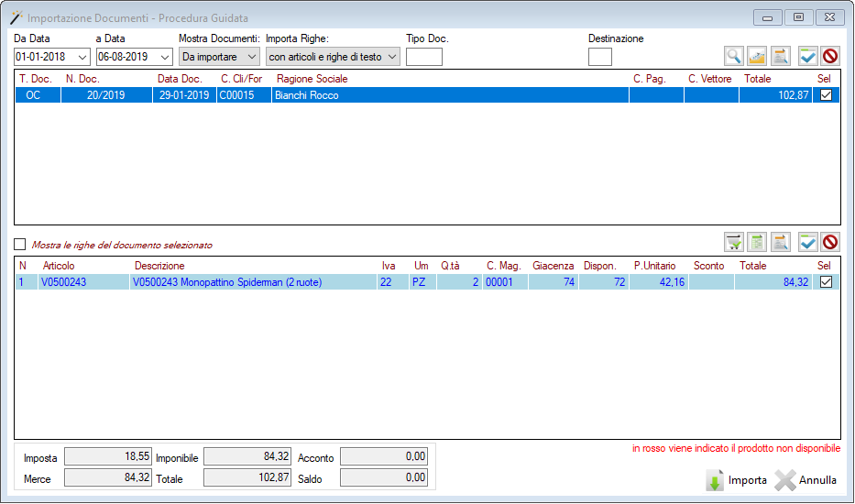This screenshot has width=855, height=504.
Task: Click the Tipo Doc. input field
Action: (x=423, y=57)
